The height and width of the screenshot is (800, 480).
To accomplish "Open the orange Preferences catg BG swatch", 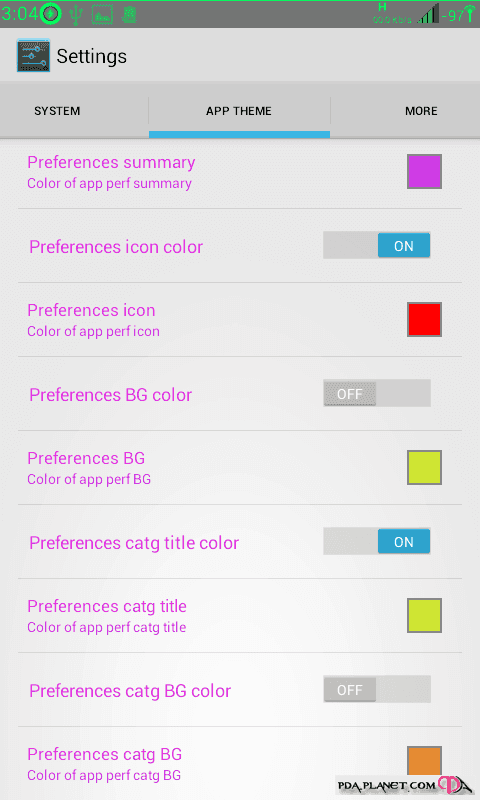I will click(424, 761).
